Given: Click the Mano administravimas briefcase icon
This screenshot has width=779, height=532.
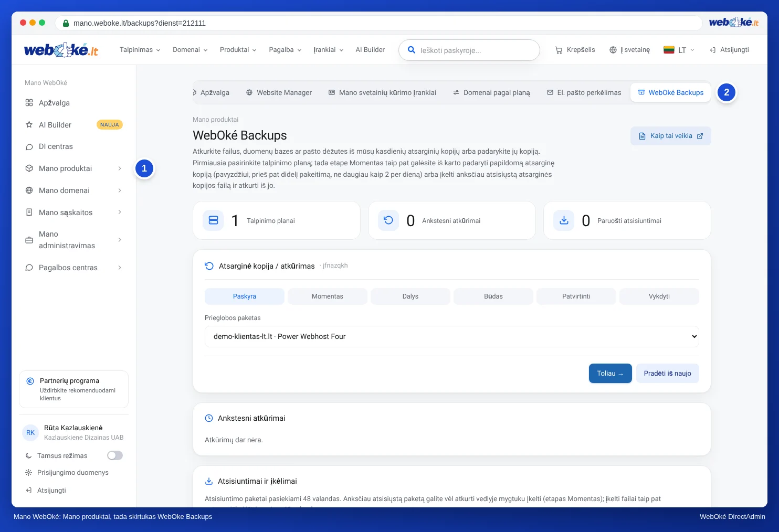Looking at the screenshot, I should [29, 240].
